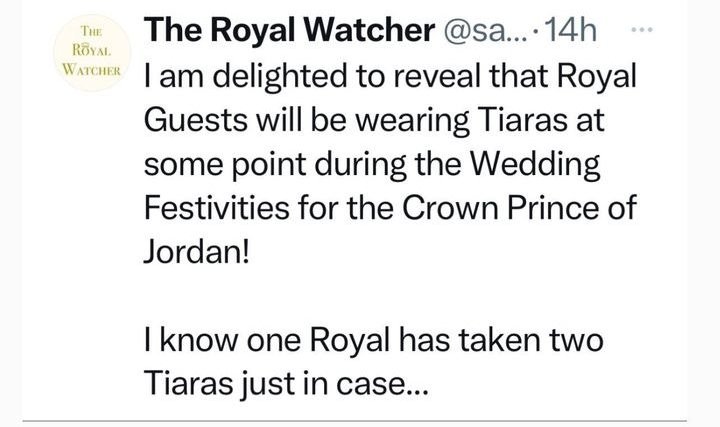Click the 'Guests will be wearing' line
Screen dimensions: 720x427
[x=376, y=117]
